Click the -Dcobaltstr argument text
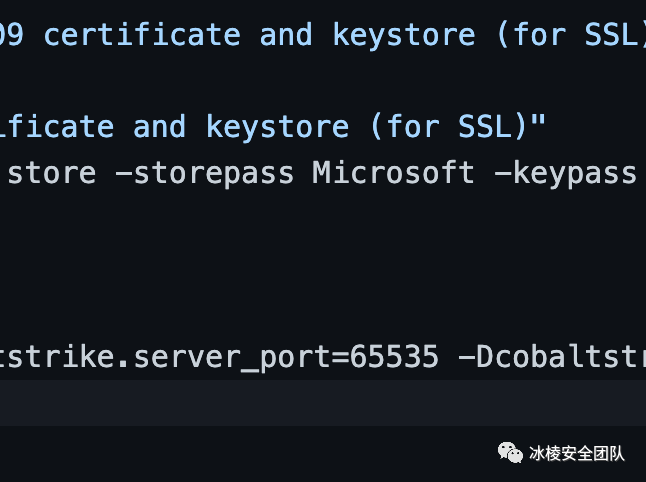646x482 pixels. coord(552,357)
